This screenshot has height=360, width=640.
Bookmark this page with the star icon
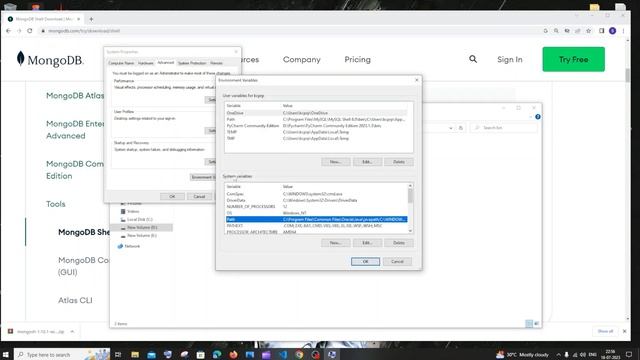pyautogui.click(x=588, y=31)
